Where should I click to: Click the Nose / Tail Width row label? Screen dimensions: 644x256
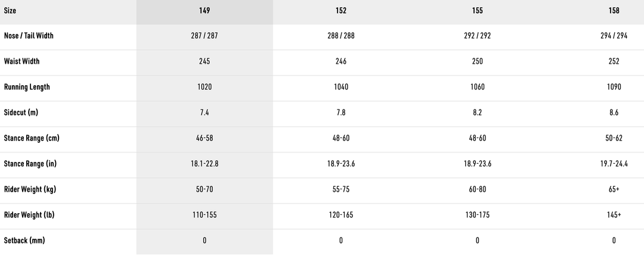(x=29, y=36)
